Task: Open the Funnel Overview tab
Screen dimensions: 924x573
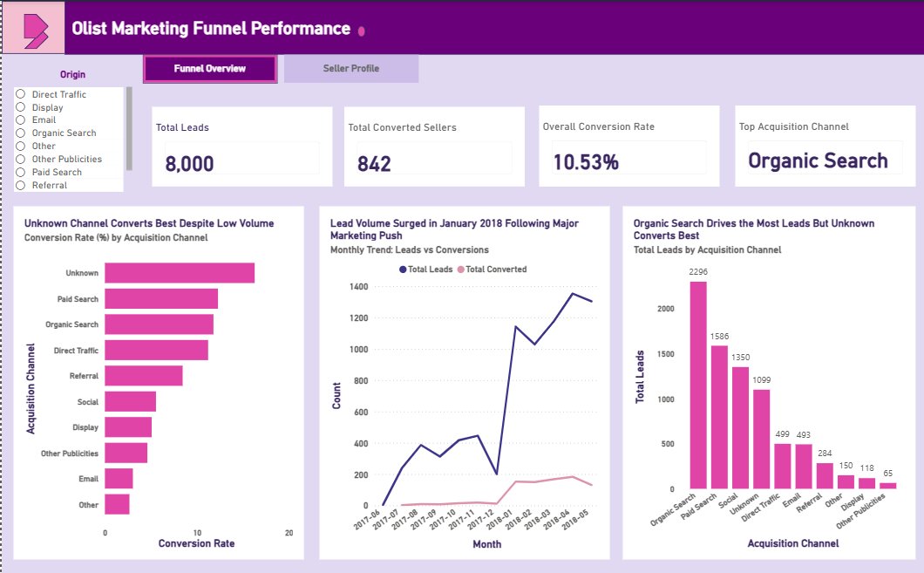Action: coord(210,68)
